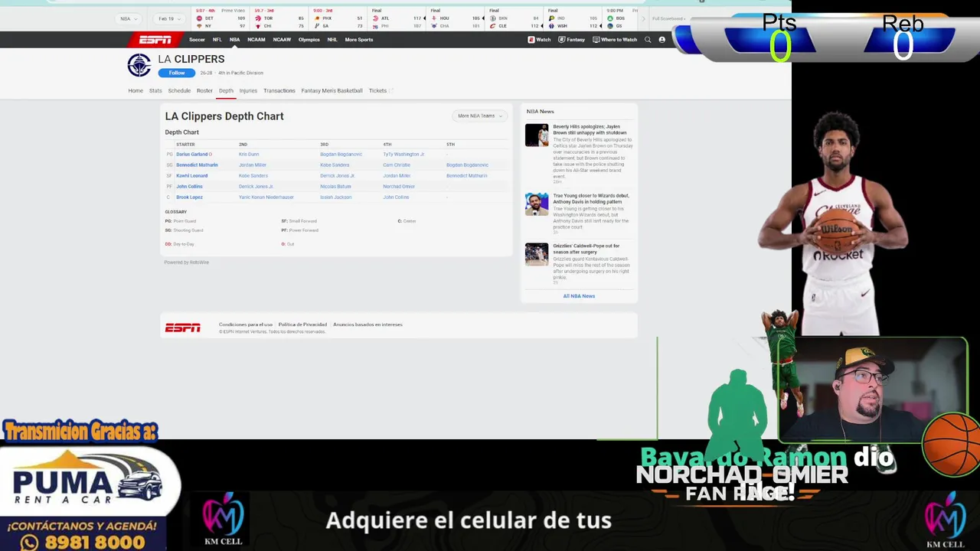Open the HOU vs CHA final score
Image resolution: width=980 pixels, height=551 pixels.
(x=456, y=18)
